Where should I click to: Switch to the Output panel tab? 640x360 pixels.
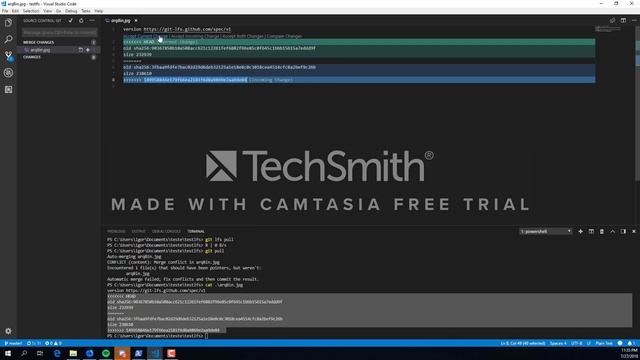coord(138,231)
